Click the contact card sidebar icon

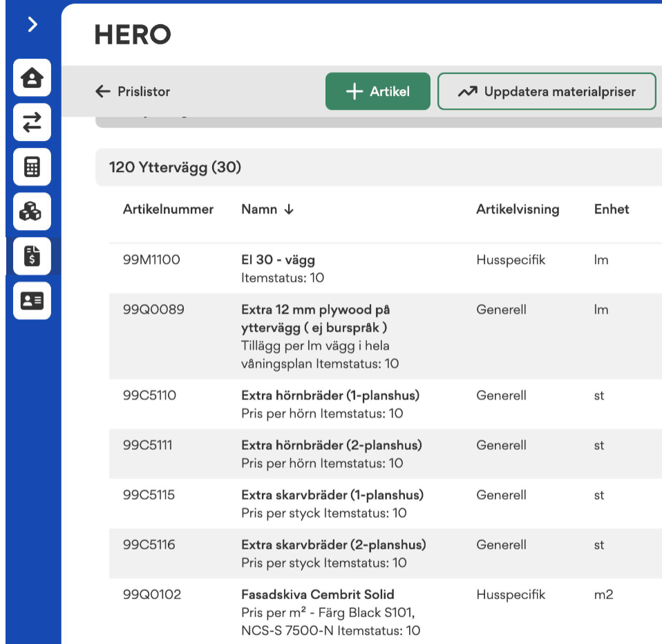[32, 301]
